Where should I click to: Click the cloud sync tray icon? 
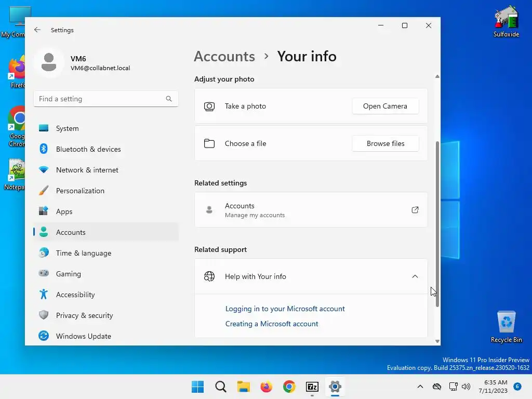pos(437,387)
